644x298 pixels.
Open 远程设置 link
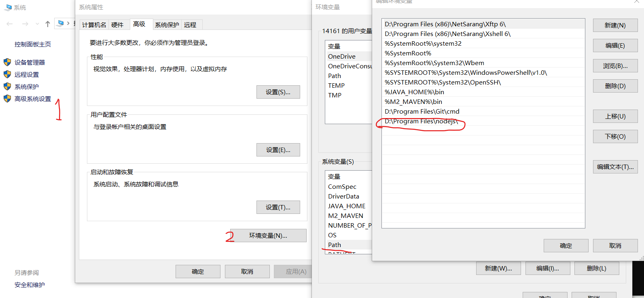(x=27, y=74)
